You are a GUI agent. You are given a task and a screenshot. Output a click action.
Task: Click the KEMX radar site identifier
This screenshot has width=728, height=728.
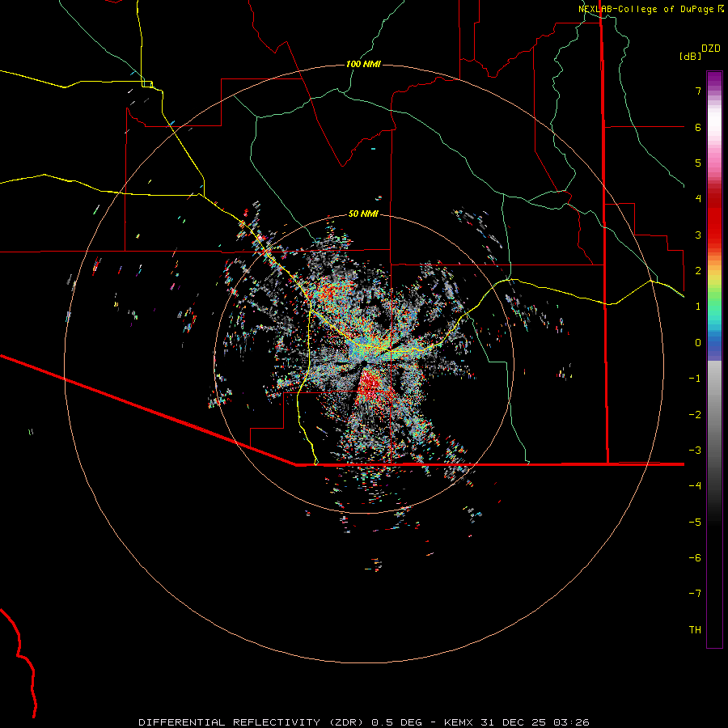click(x=459, y=722)
